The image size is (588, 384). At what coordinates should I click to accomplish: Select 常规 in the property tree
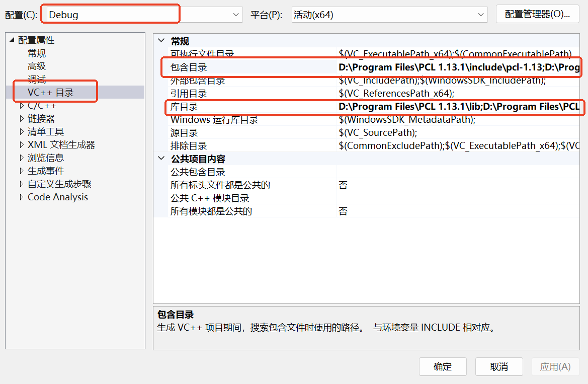(37, 53)
